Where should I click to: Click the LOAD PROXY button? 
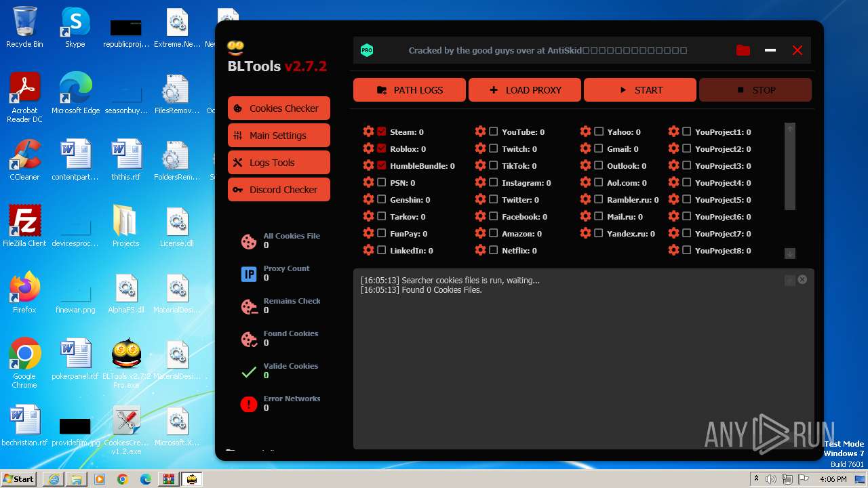coord(525,90)
